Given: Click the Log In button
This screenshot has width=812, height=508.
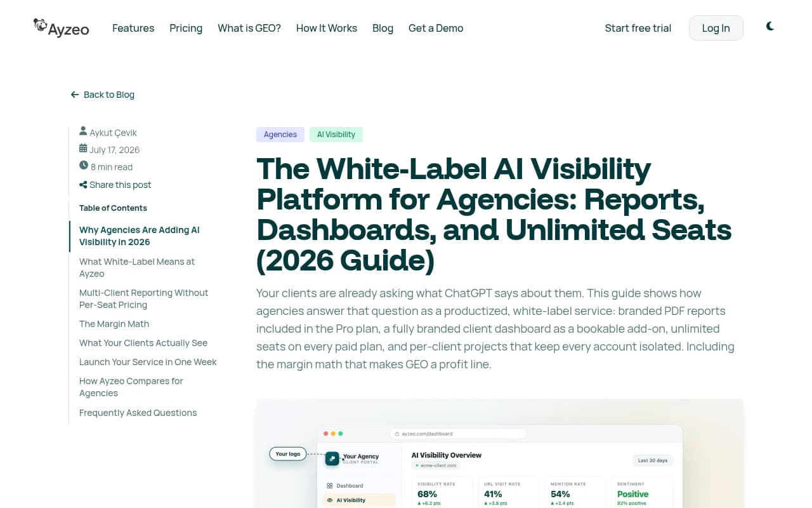Looking at the screenshot, I should [716, 28].
